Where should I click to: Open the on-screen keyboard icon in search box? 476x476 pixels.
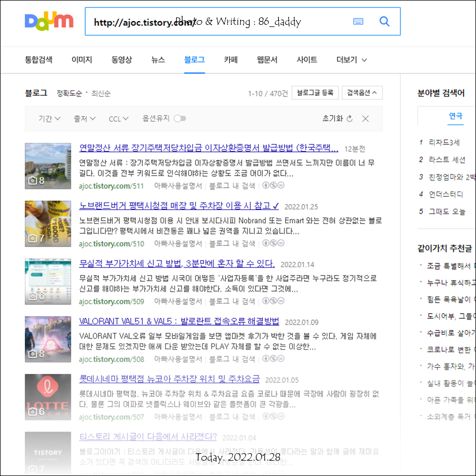pyautogui.click(x=358, y=21)
